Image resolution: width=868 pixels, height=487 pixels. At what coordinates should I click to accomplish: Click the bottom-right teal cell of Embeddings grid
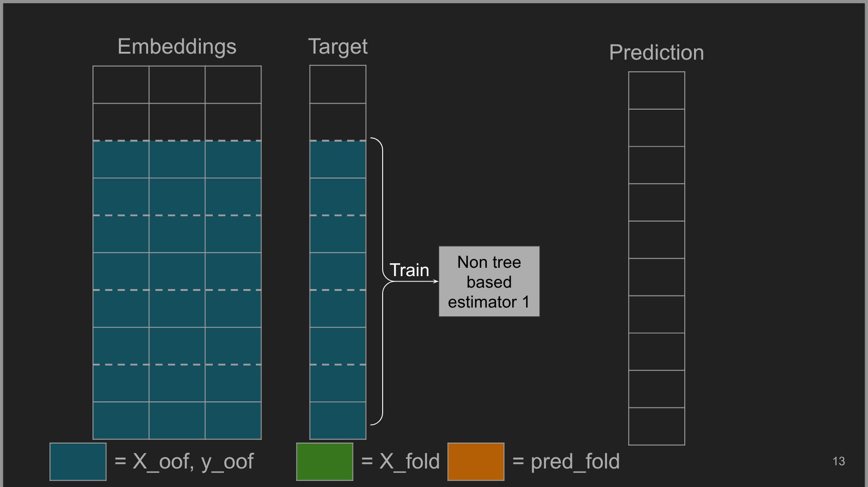tap(233, 420)
